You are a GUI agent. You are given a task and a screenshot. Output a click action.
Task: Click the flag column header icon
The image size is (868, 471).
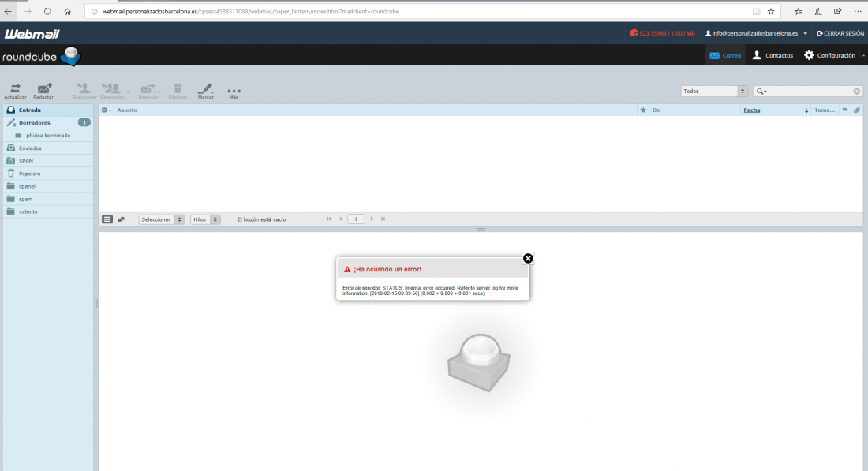(x=845, y=110)
